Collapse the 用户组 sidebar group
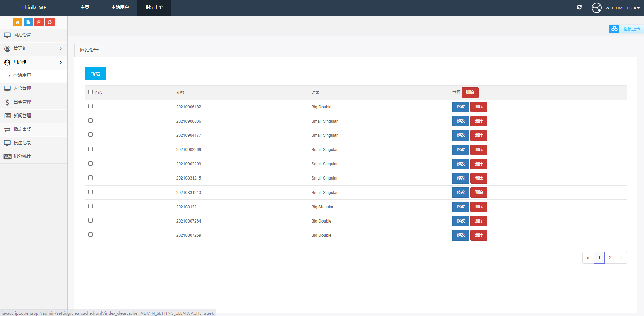Screen dimensions: 644x316 point(34,62)
